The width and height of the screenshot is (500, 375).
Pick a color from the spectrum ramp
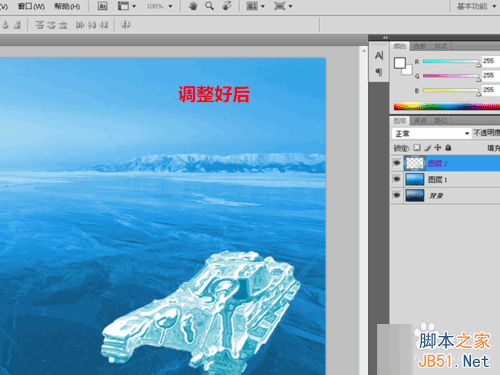447,106
